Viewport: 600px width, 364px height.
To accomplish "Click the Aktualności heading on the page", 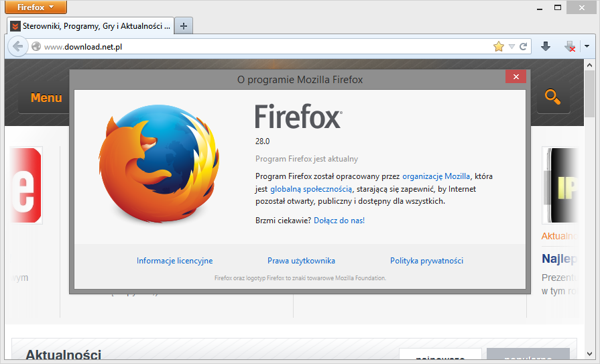I will [64, 355].
